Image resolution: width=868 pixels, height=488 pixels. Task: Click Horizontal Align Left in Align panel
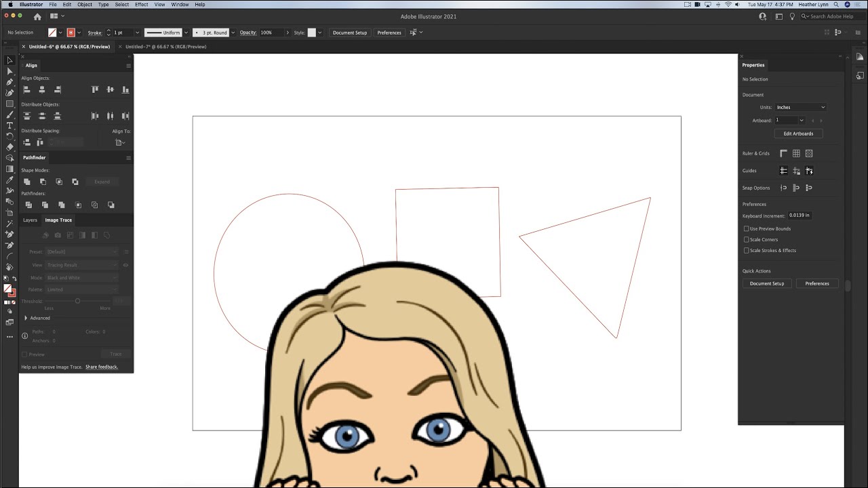pos(27,89)
